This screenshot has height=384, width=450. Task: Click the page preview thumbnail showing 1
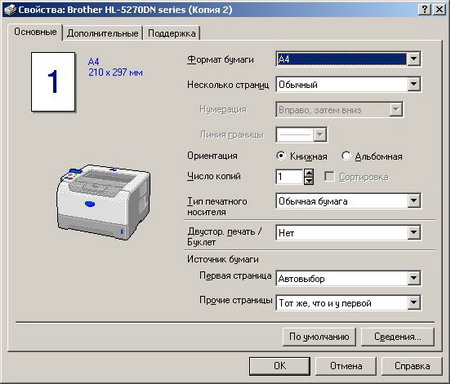[x=53, y=82]
